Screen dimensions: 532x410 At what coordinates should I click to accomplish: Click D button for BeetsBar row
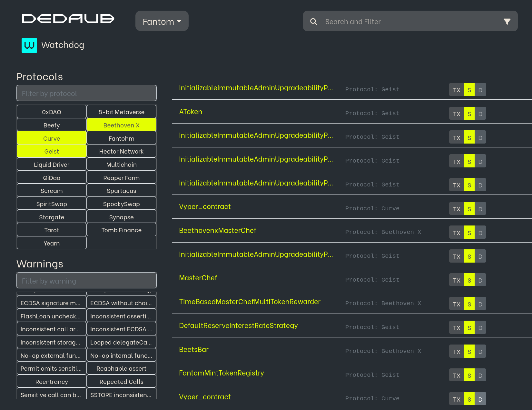click(480, 351)
